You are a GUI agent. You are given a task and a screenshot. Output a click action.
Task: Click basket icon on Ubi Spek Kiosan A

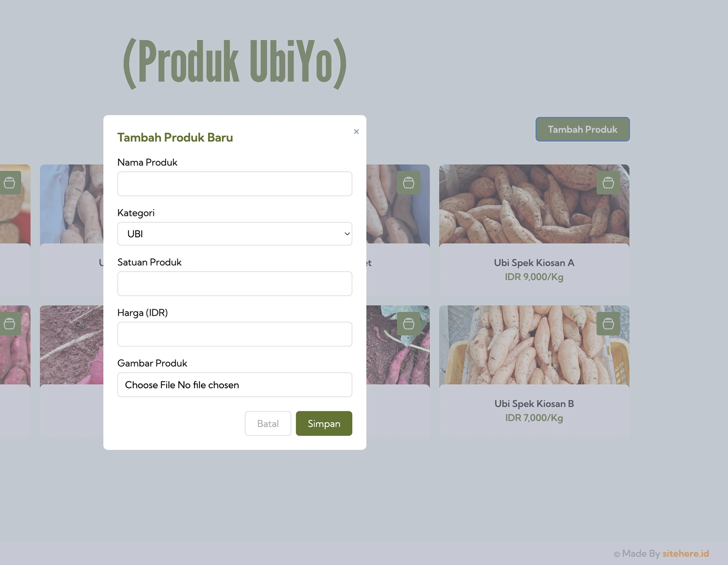pos(608,183)
